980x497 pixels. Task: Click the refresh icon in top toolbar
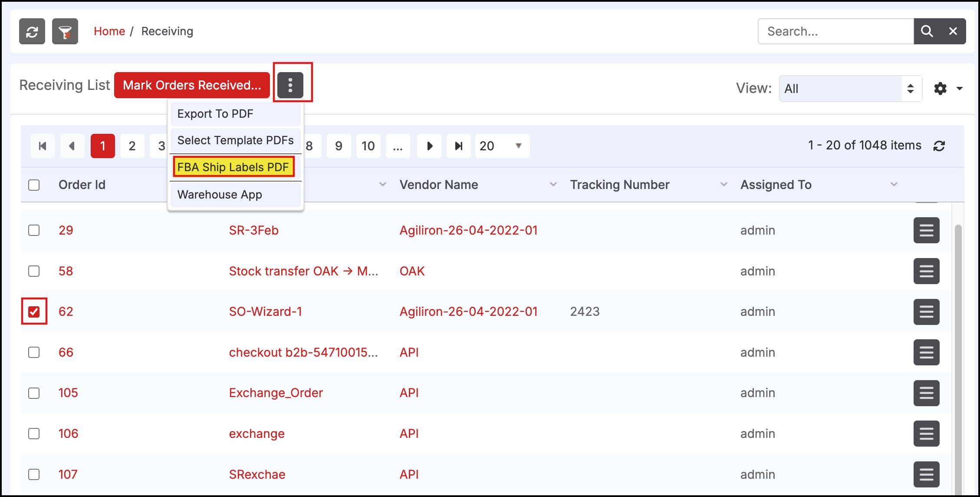pyautogui.click(x=32, y=31)
